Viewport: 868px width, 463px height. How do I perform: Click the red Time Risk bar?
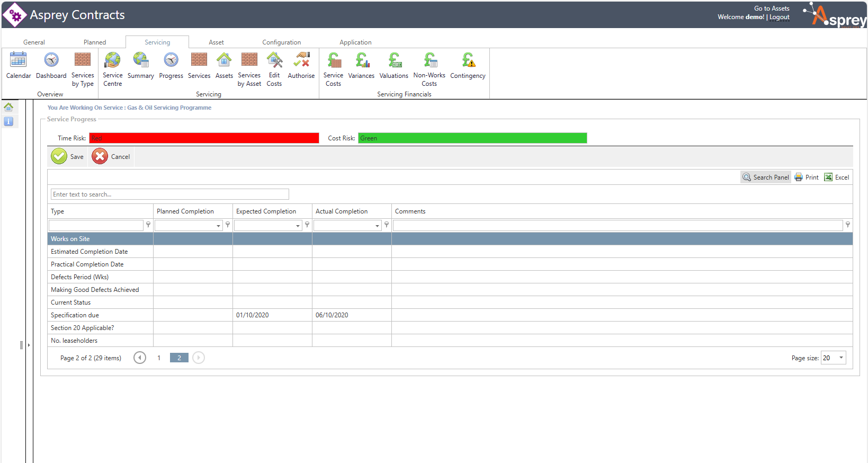pos(204,138)
